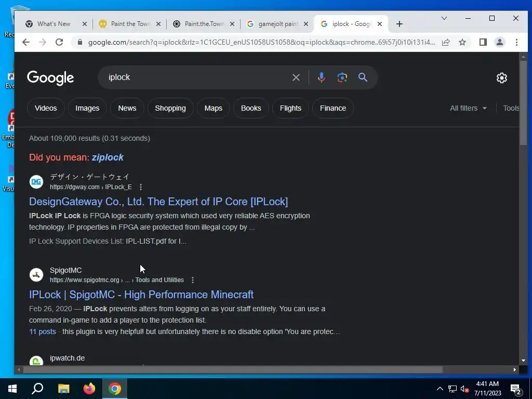Select the Shopping filter
Screen dimensions: 532x399
pos(170,108)
